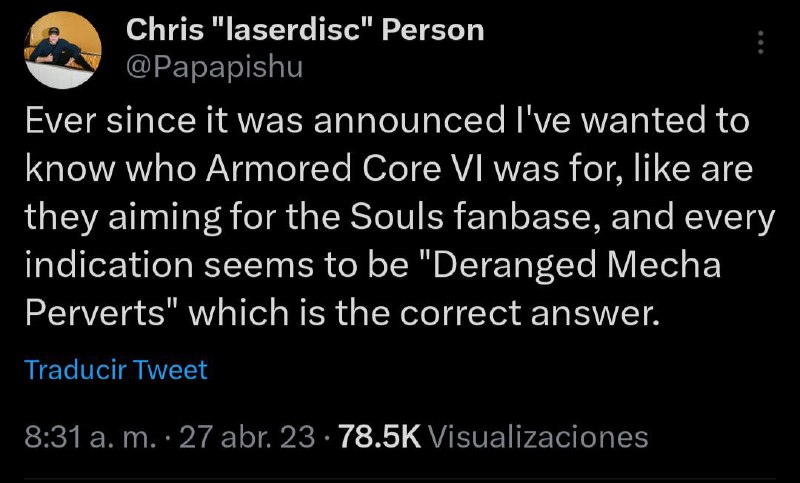This screenshot has height=483, width=800.
Task: Open the three-dot more options menu
Action: tap(760, 42)
